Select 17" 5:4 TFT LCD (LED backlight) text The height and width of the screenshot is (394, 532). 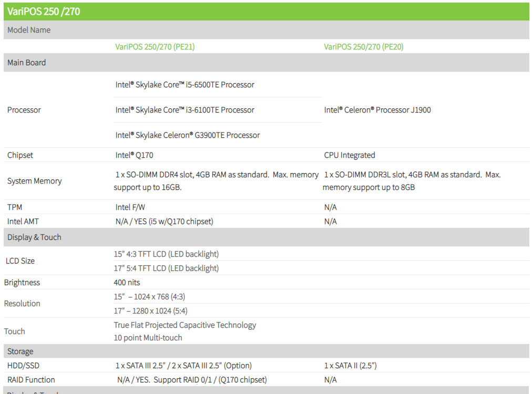pos(166,268)
